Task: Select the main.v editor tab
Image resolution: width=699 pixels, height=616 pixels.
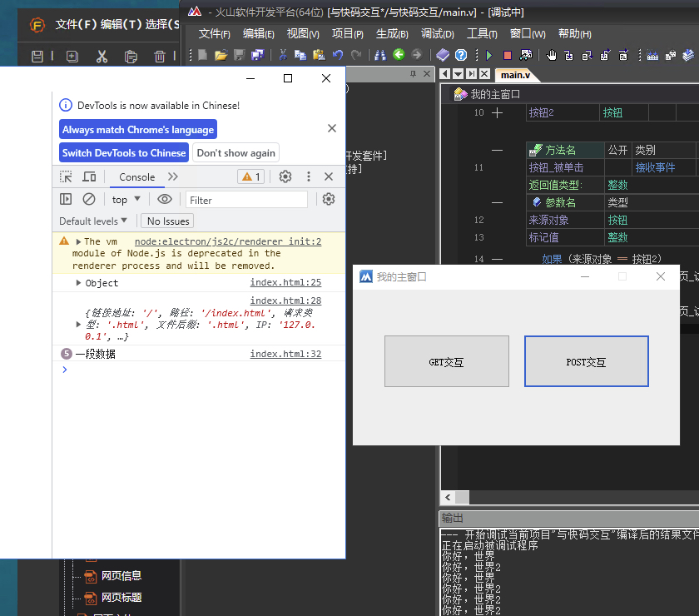Action: pyautogui.click(x=515, y=75)
